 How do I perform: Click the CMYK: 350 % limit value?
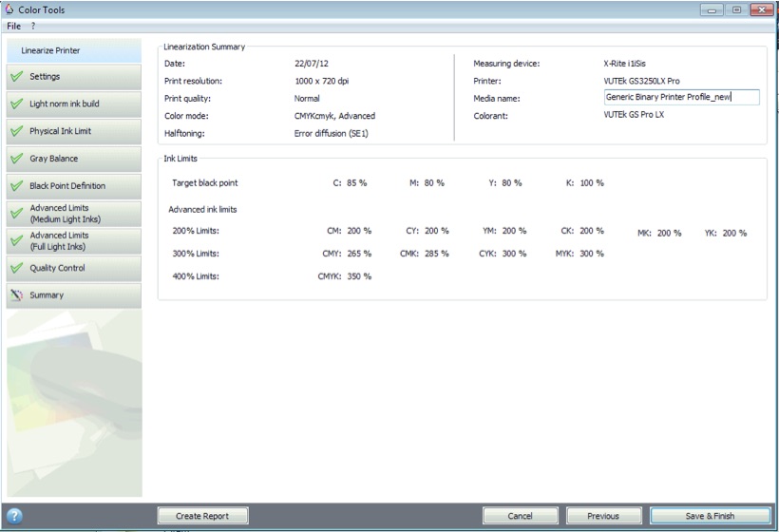(344, 276)
